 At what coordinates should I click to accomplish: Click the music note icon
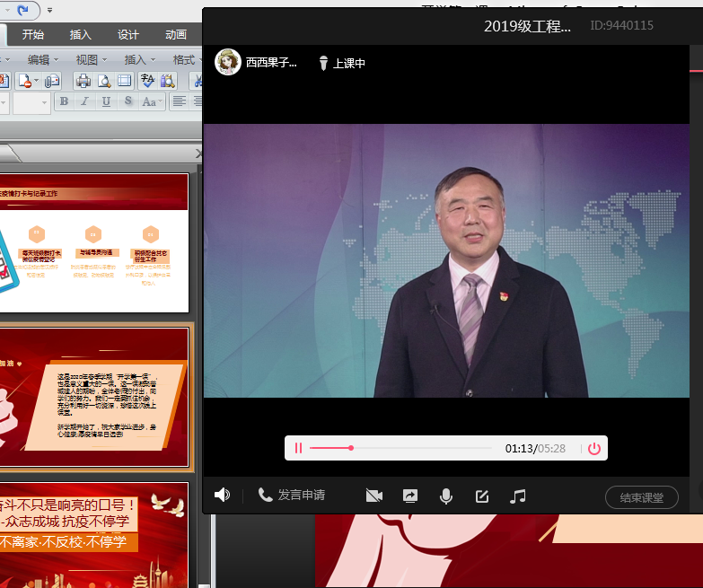pos(517,496)
